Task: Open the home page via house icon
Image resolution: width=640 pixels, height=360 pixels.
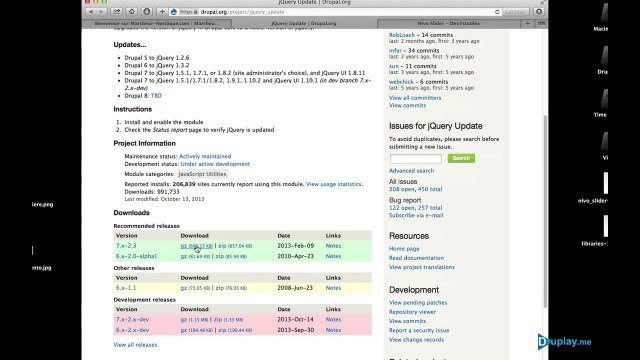Action: click(x=132, y=12)
